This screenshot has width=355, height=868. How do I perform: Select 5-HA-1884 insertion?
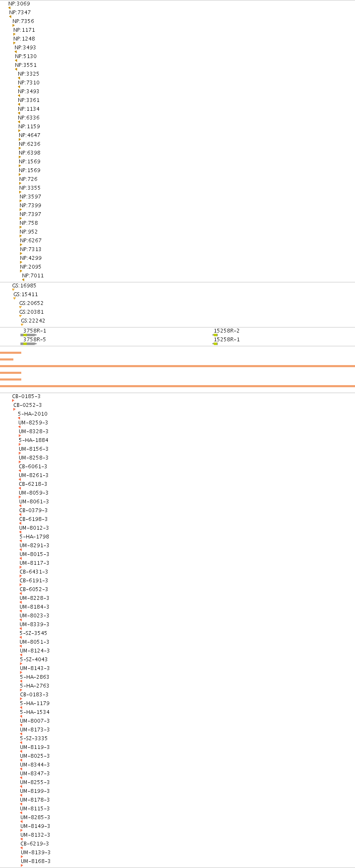tap(33, 440)
